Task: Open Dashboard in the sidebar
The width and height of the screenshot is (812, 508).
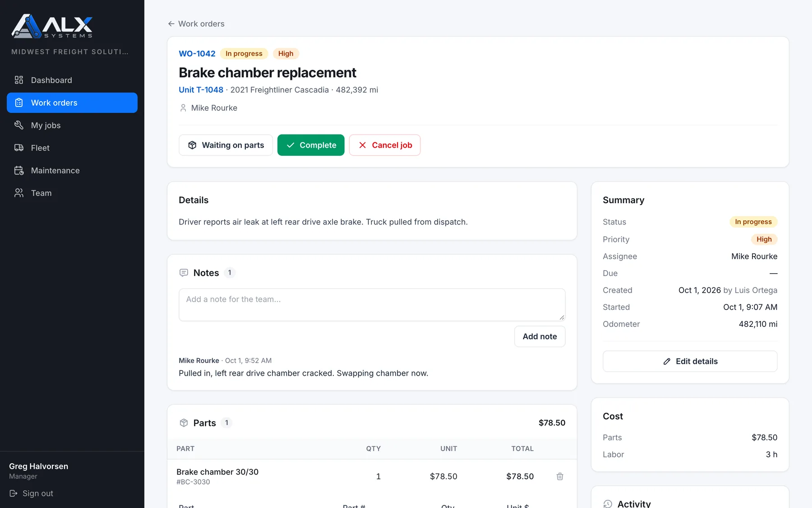Action: 72,80
